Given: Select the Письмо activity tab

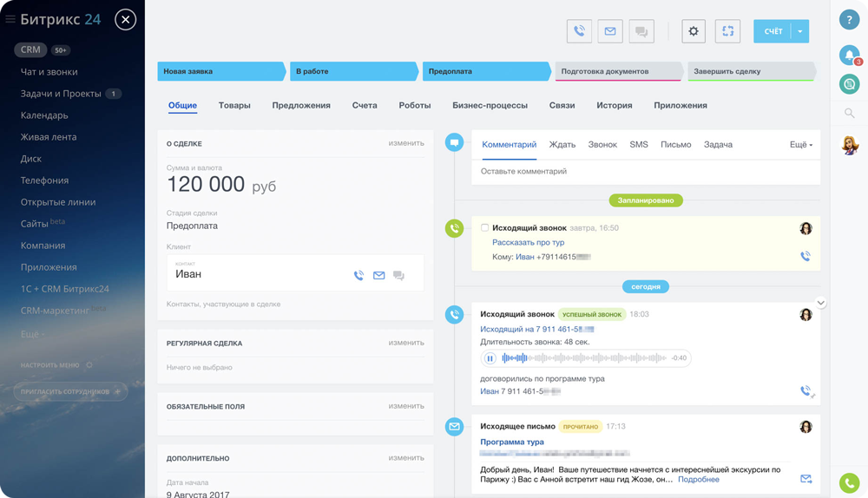Looking at the screenshot, I should pyautogui.click(x=675, y=145).
